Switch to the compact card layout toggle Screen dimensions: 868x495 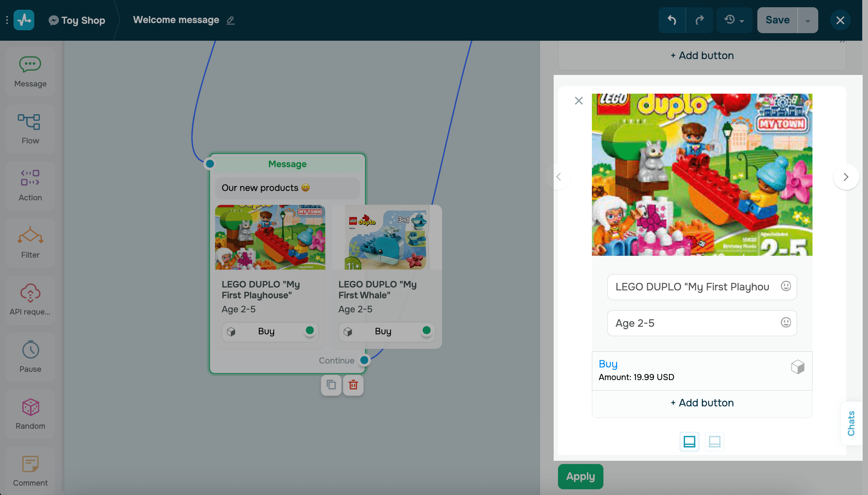(x=714, y=442)
